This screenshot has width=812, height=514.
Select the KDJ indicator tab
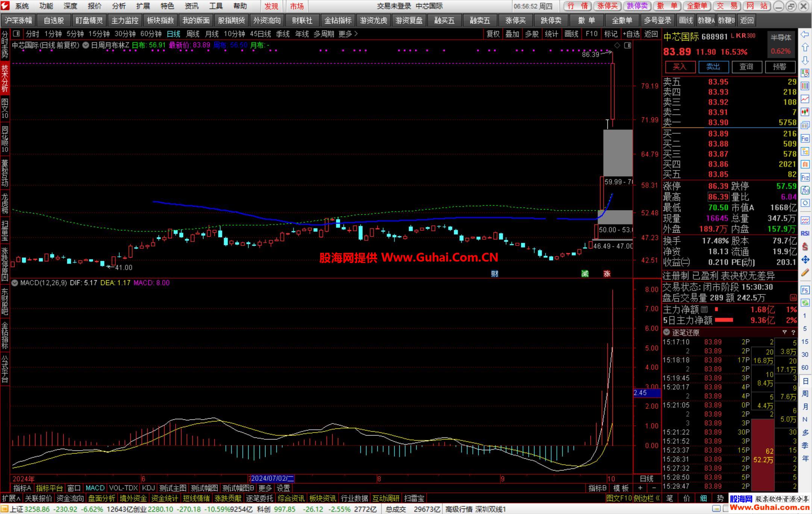point(148,488)
